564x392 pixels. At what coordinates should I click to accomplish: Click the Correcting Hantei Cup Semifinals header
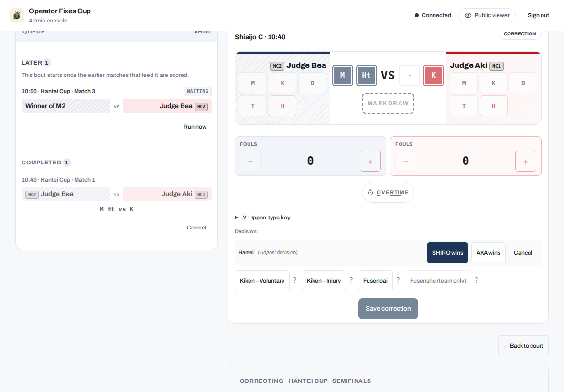(303, 381)
